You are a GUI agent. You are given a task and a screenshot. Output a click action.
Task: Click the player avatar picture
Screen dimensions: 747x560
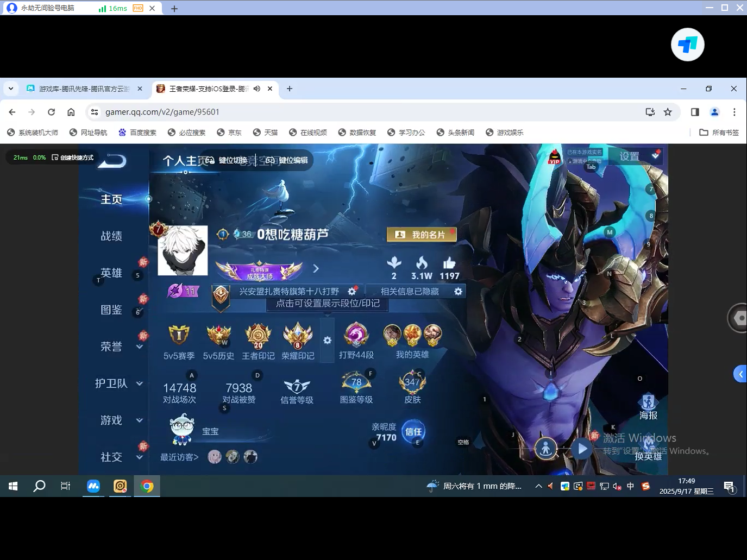[183, 251]
